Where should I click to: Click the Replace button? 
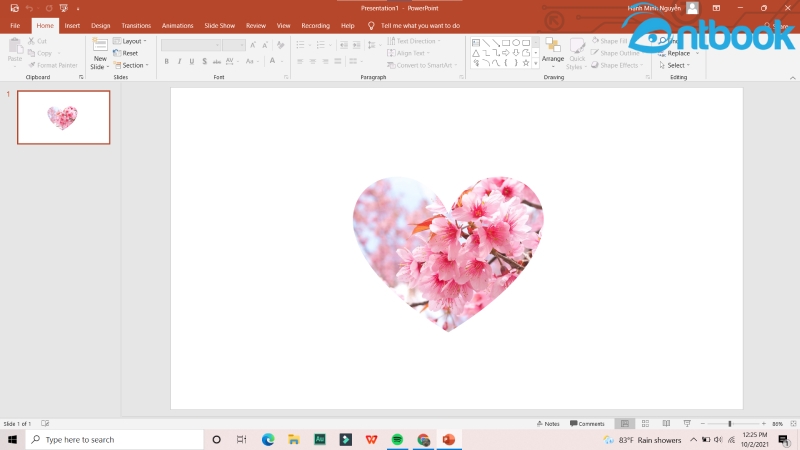tap(678, 53)
